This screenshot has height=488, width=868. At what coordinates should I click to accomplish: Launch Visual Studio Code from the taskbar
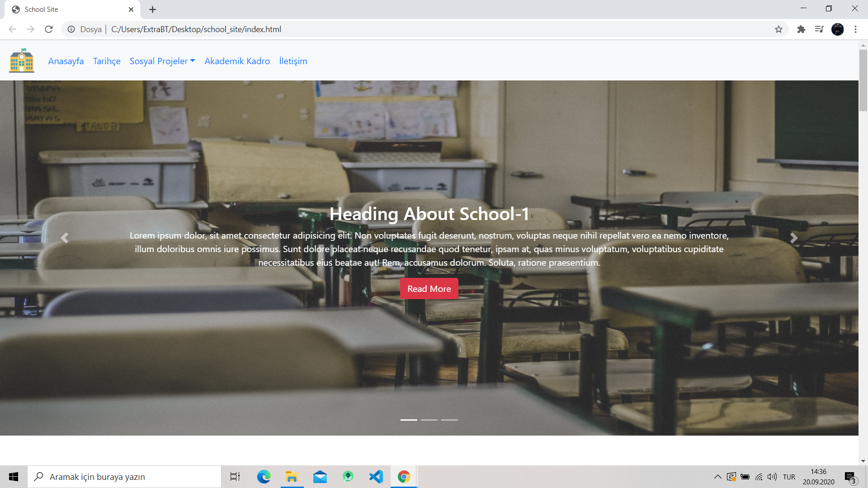click(376, 477)
